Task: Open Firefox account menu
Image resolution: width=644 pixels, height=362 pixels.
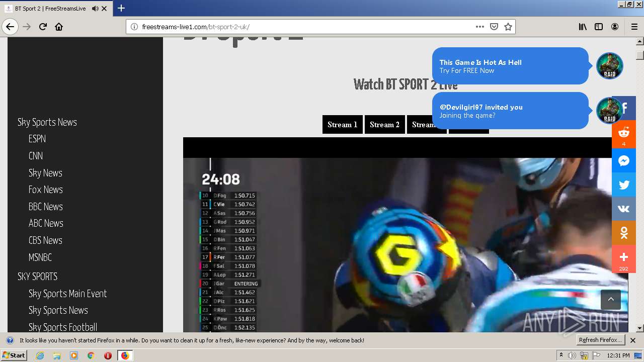Action: 615,27
